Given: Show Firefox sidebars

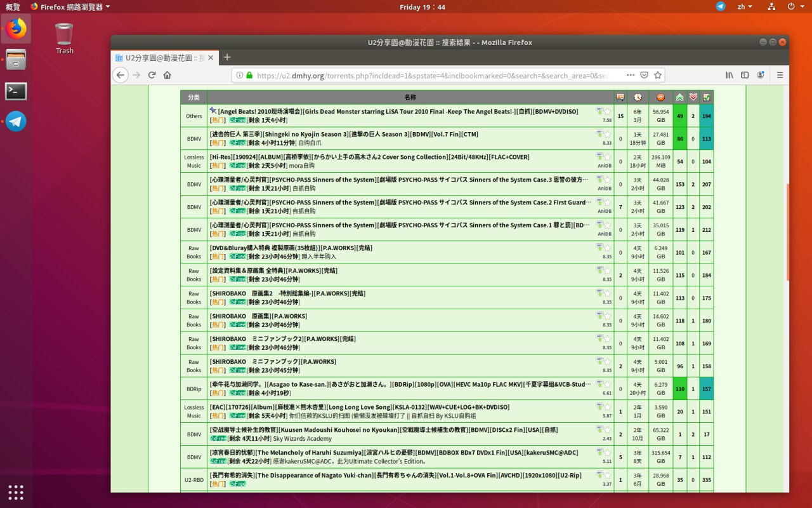Looking at the screenshot, I should [x=745, y=75].
